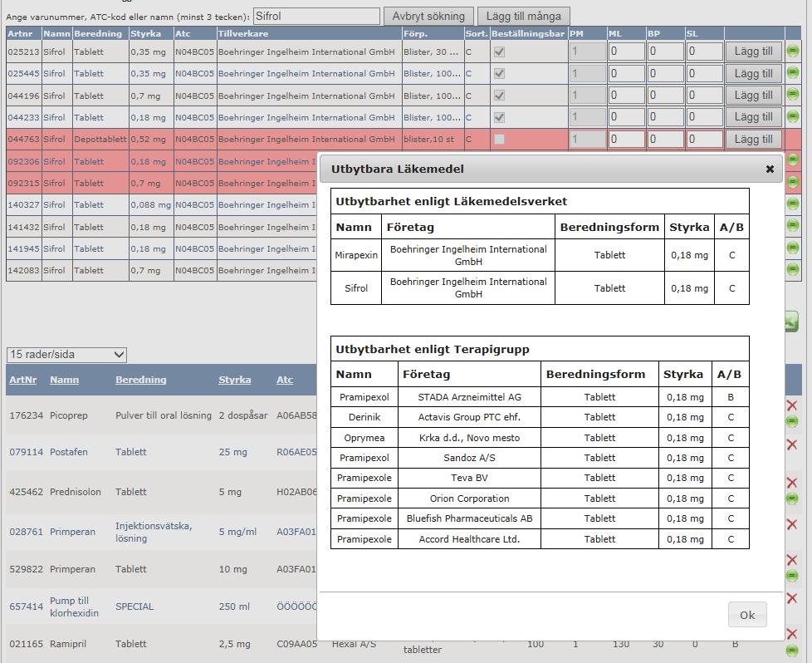Viewport: 812px width, 663px height.
Task: Remove Picoprep row with red X
Action: point(792,405)
